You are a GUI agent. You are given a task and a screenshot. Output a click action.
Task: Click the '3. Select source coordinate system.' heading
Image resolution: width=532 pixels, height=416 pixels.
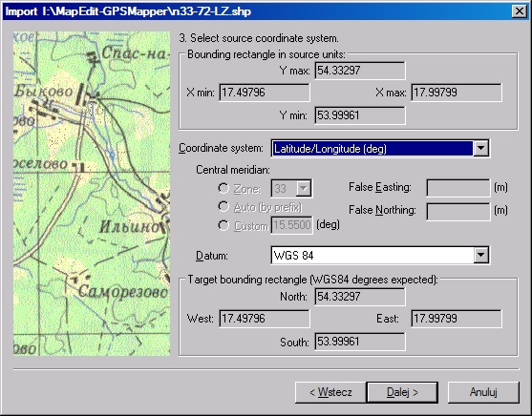pyautogui.click(x=259, y=38)
